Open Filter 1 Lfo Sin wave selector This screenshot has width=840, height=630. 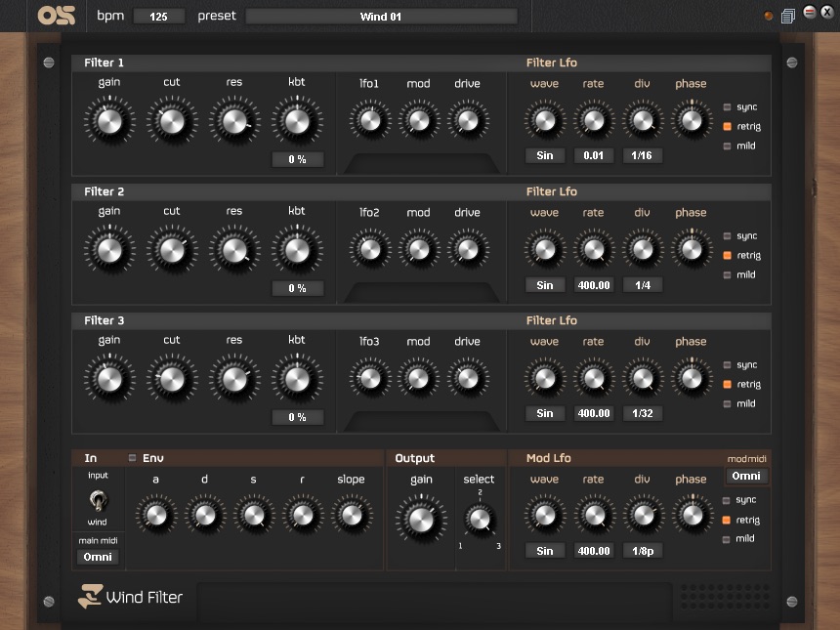pyautogui.click(x=545, y=155)
